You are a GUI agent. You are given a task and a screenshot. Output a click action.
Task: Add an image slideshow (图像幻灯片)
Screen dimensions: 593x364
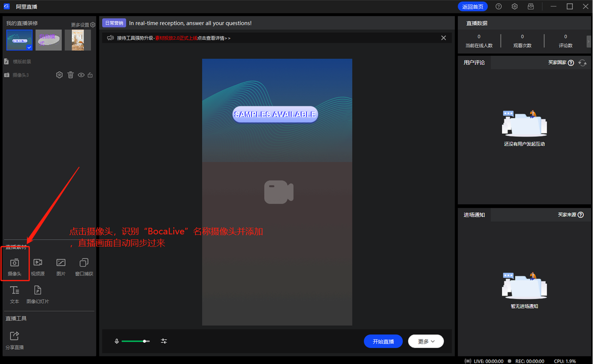(38, 295)
